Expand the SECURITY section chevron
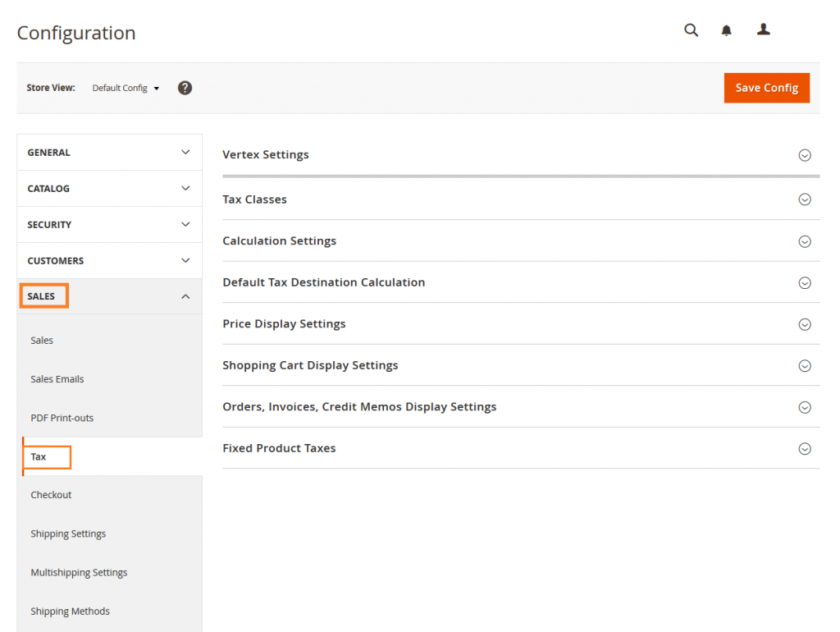Viewport: 840px width, 632px height. click(x=185, y=224)
